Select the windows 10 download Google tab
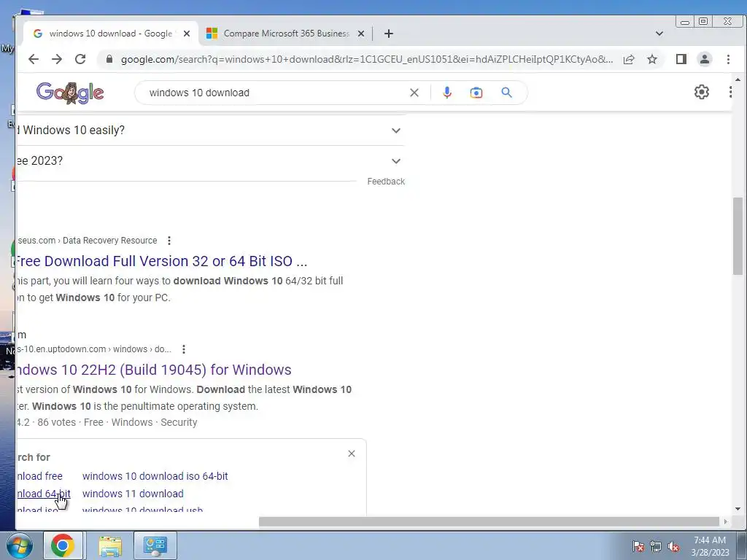747x560 pixels. (111, 34)
